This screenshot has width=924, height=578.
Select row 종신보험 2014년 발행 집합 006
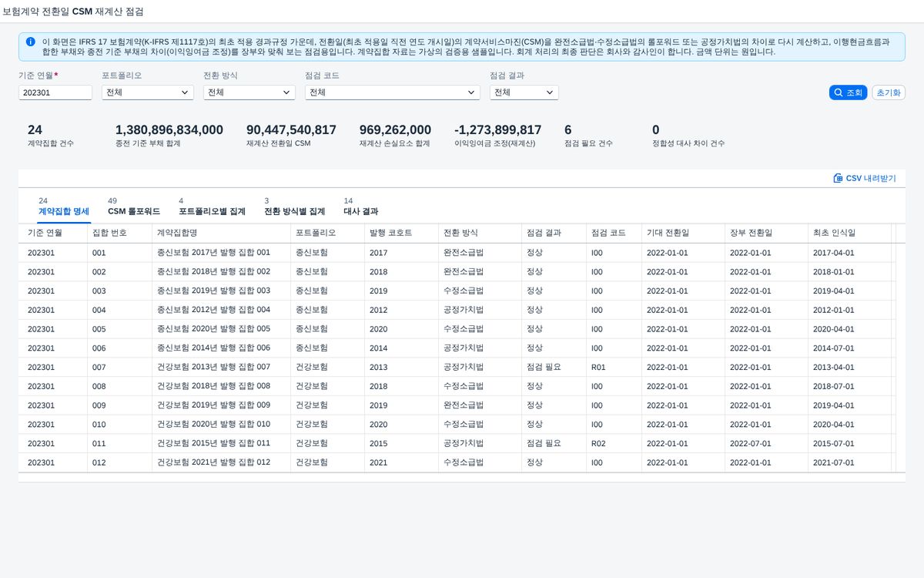click(x=459, y=348)
